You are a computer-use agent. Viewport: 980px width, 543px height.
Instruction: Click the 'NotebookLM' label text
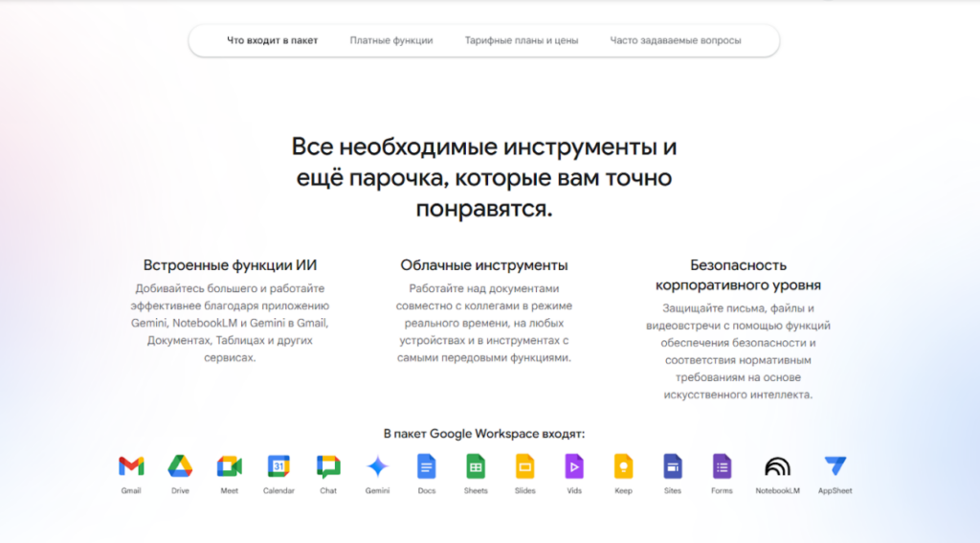(777, 491)
